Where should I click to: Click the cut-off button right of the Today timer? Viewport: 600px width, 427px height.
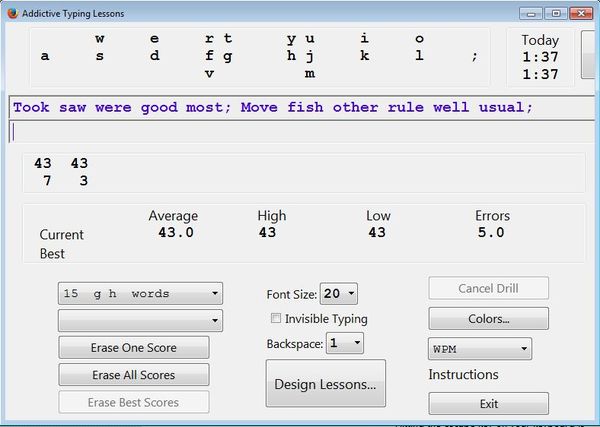[588, 55]
